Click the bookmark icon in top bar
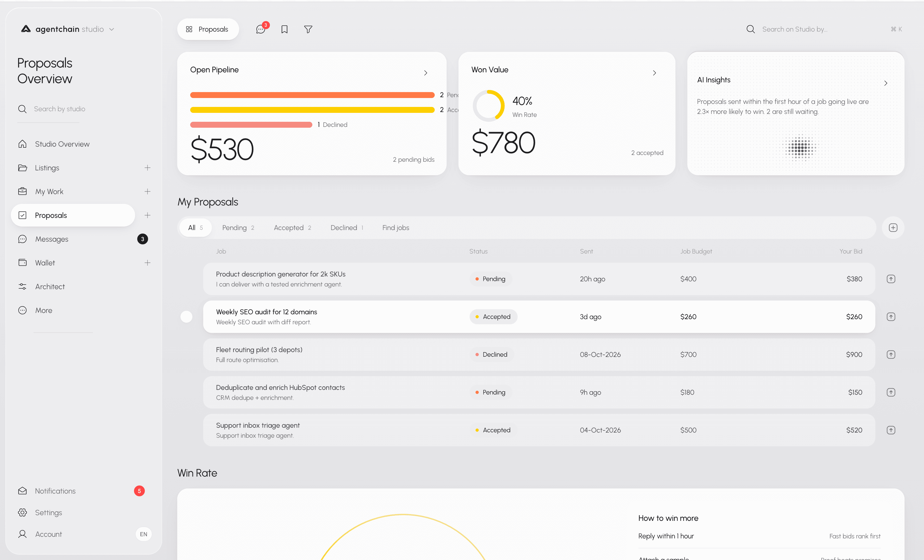 click(284, 29)
